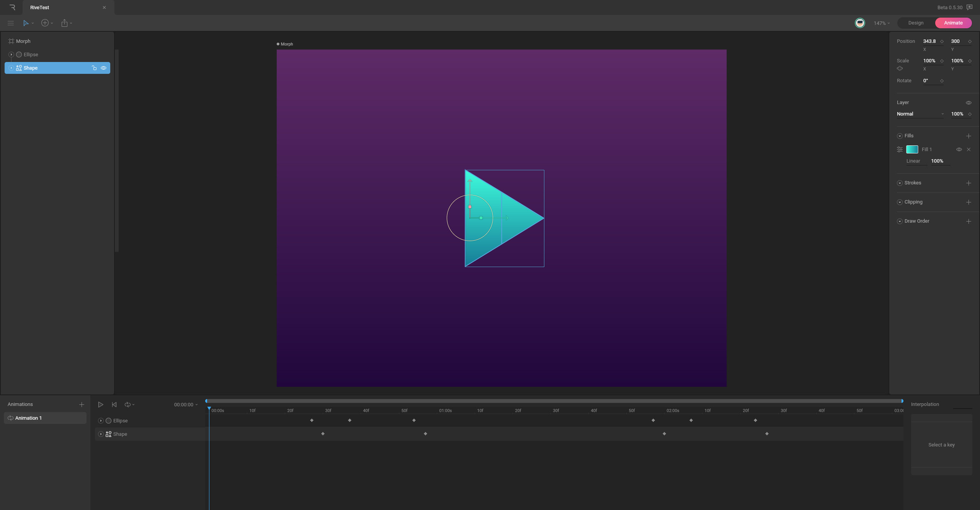
Task: Select the RiveTest document tab
Action: point(40,7)
